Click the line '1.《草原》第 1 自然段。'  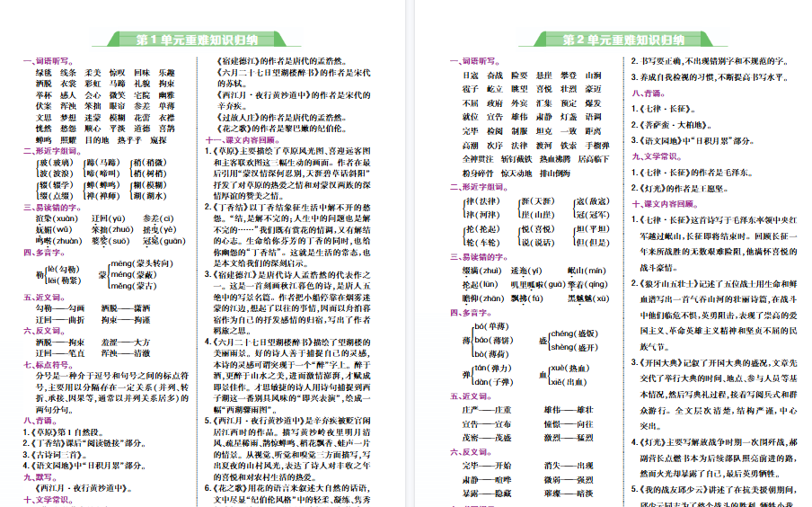[64, 432]
